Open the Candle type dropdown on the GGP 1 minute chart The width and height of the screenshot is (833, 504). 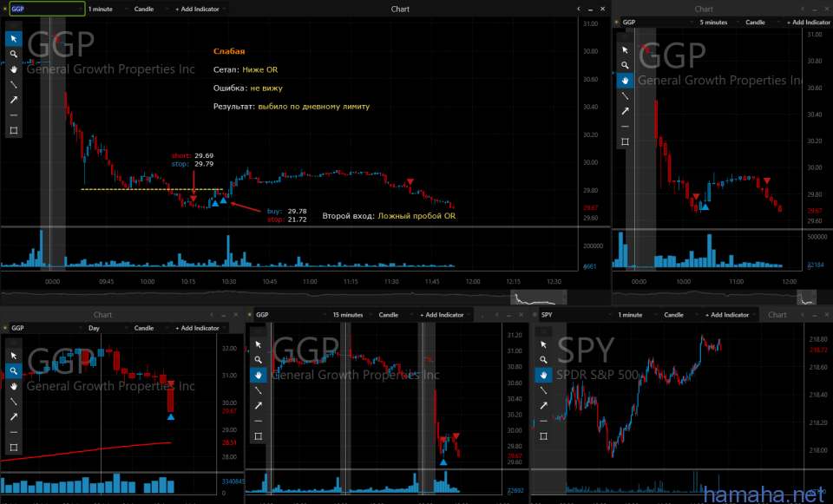pyautogui.click(x=151, y=9)
